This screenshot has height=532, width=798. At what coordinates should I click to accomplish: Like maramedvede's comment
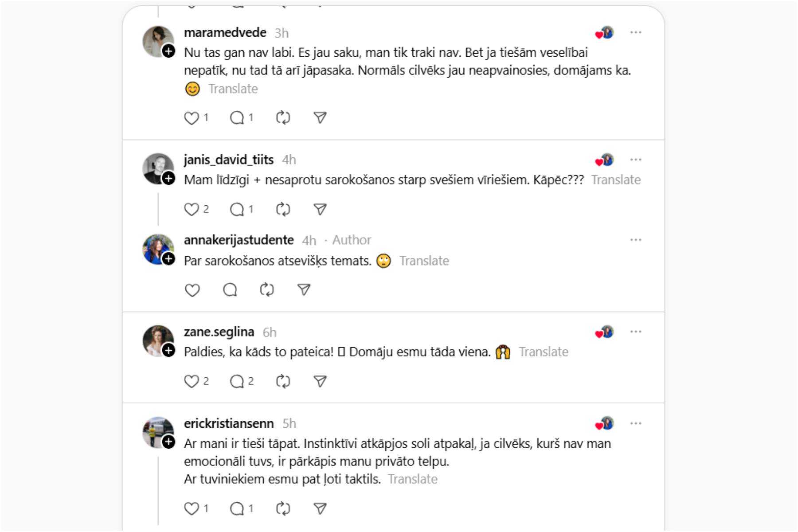click(x=192, y=118)
